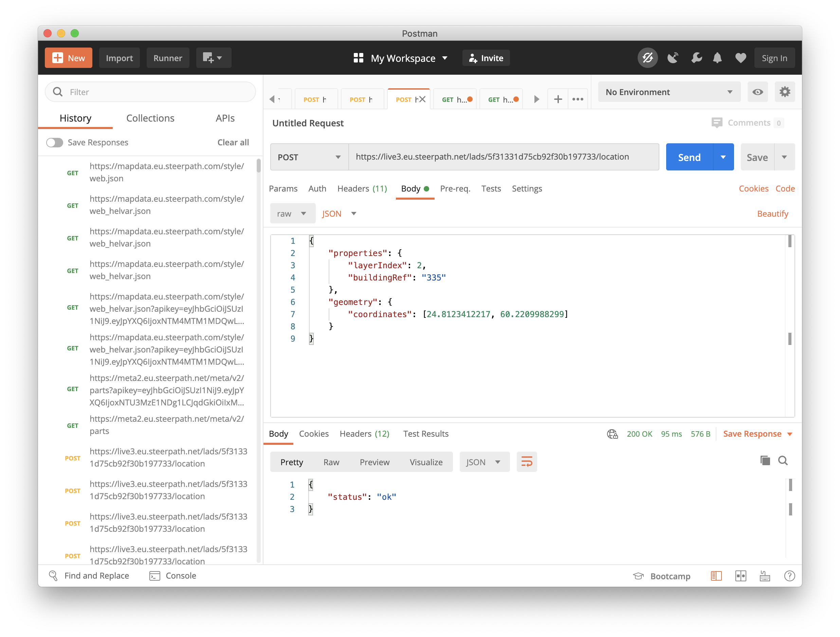Click the blue Send button

pos(689,157)
